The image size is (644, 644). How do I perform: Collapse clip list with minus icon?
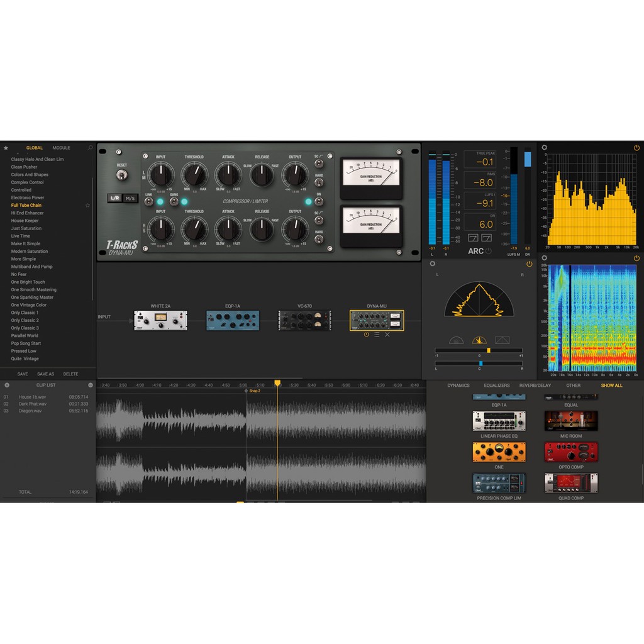(91, 385)
